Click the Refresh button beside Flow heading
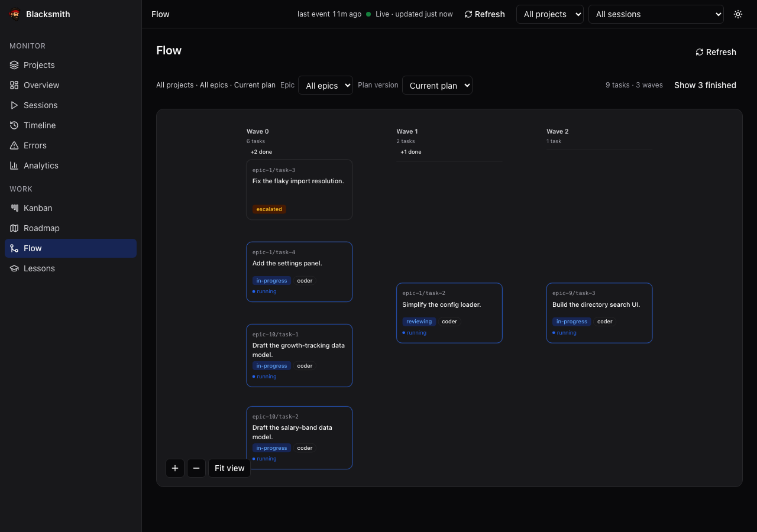The image size is (757, 532). [716, 52]
